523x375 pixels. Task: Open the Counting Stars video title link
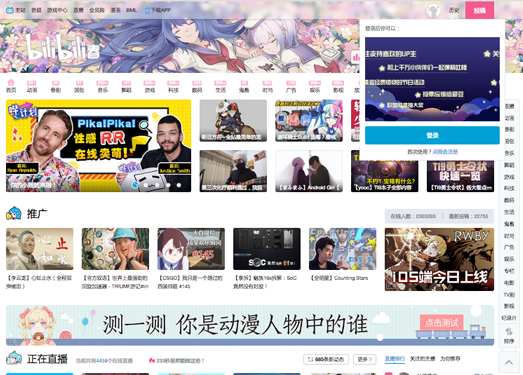339,278
